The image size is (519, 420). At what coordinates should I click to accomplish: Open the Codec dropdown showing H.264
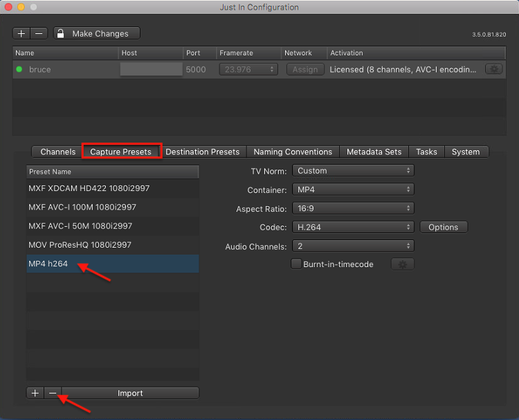pos(353,228)
